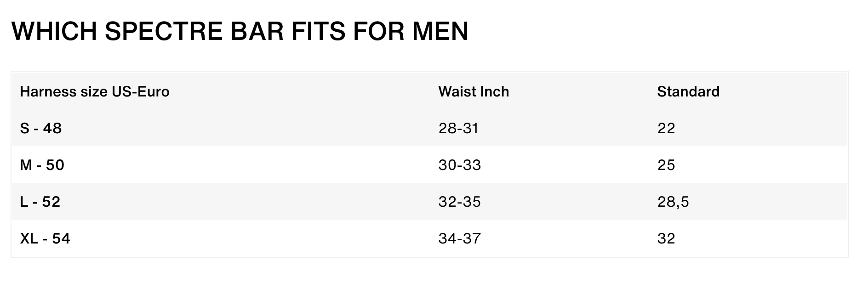Click the word BAR in the heading

click(x=249, y=31)
